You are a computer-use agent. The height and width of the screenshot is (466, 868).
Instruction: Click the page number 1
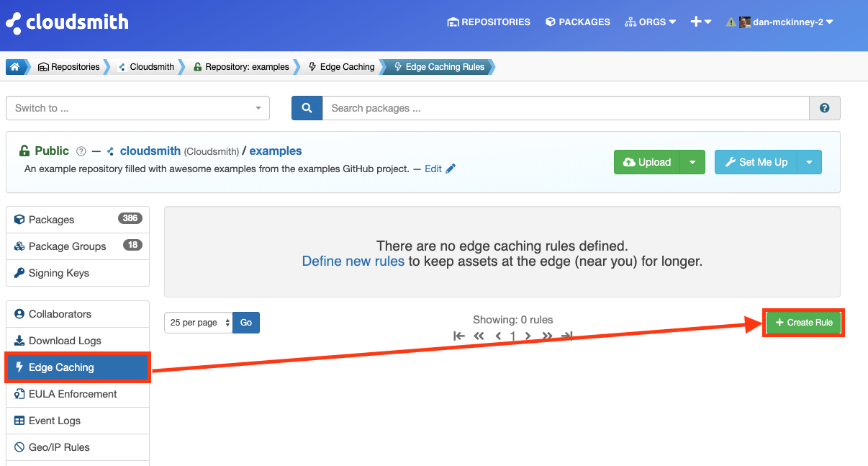pyautogui.click(x=513, y=336)
